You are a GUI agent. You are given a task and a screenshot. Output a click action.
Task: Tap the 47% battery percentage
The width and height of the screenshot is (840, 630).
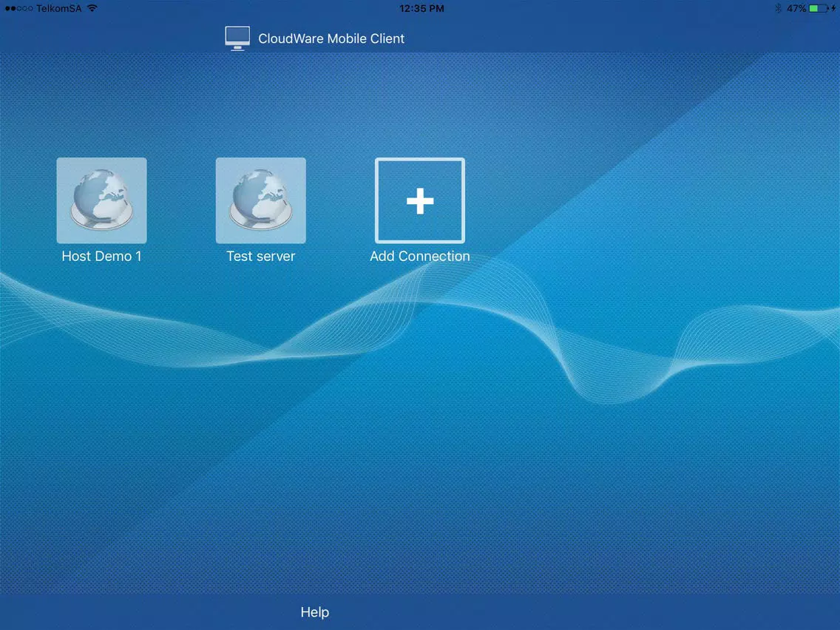pos(796,9)
